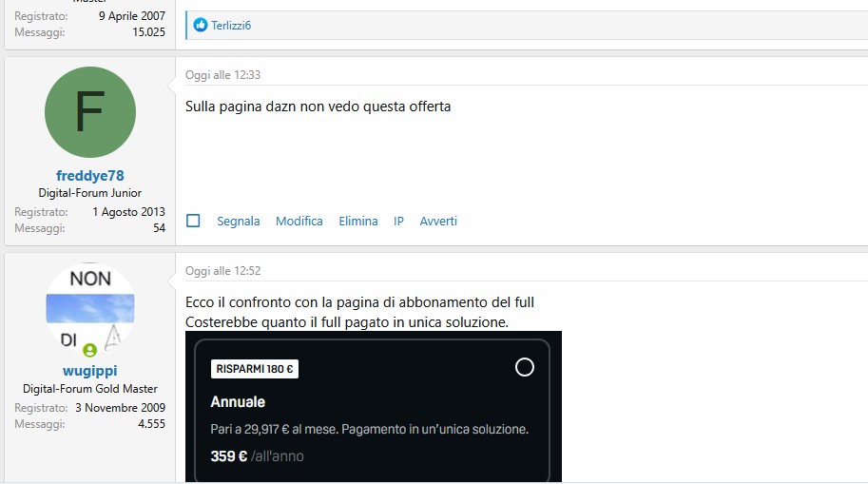Click freddye78's green F avatar
Viewport: 868px width, 484px height.
tap(90, 112)
